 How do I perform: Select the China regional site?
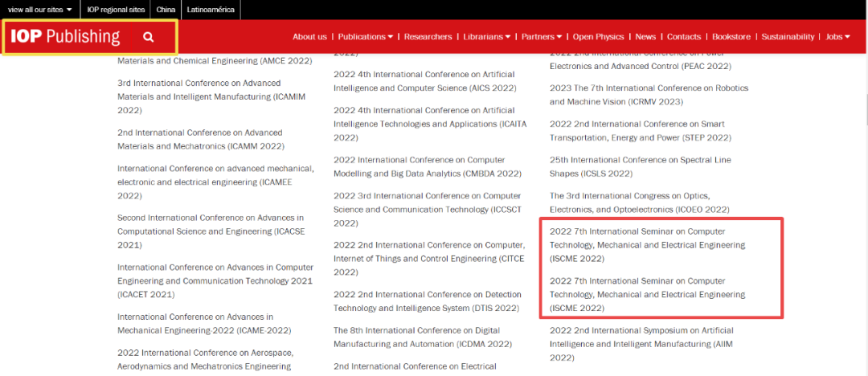click(166, 10)
